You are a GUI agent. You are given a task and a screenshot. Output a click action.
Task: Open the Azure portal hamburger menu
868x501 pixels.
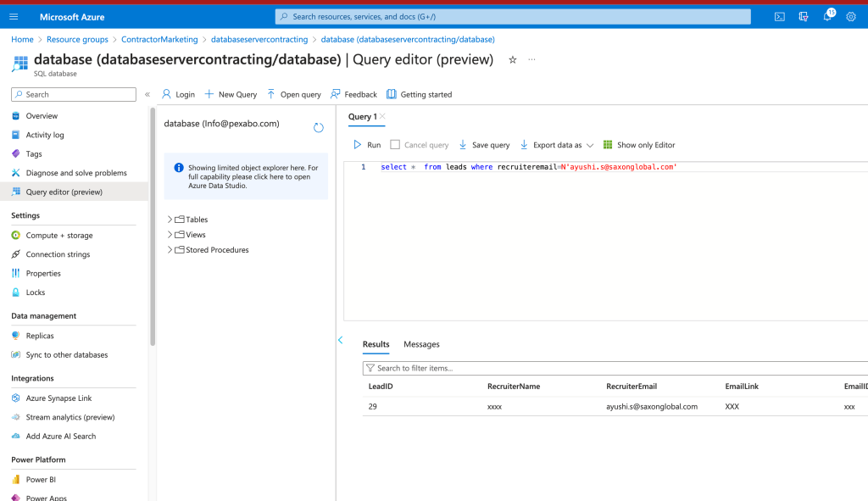coord(14,17)
